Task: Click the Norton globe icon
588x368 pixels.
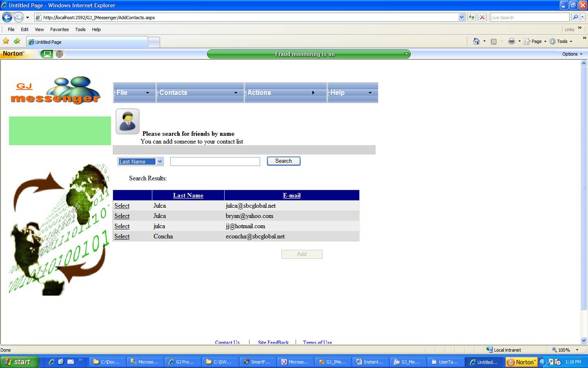Action: [x=60, y=54]
